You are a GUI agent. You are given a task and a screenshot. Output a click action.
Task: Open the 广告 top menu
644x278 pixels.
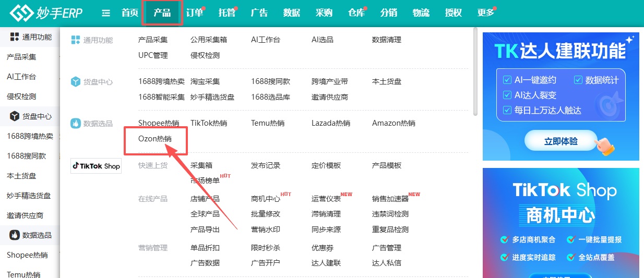[x=259, y=13]
